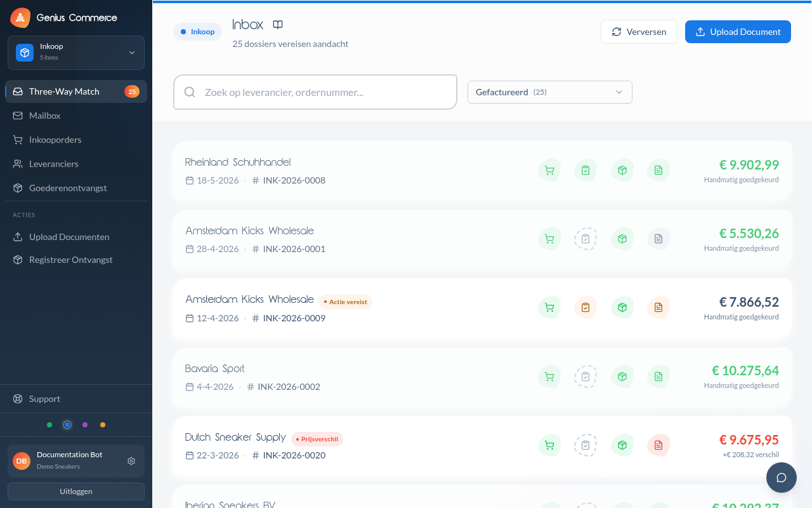This screenshot has width=812, height=508.
Task: Open Support in the sidebar
Action: point(76,399)
